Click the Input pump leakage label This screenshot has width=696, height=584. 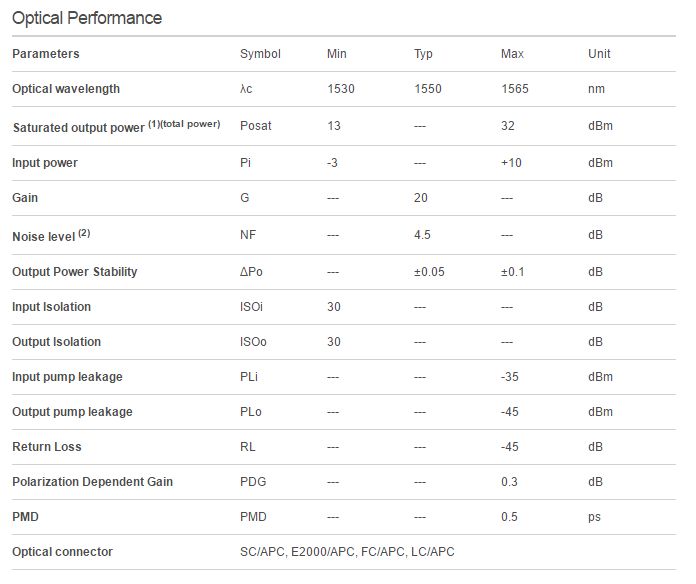pyautogui.click(x=67, y=377)
